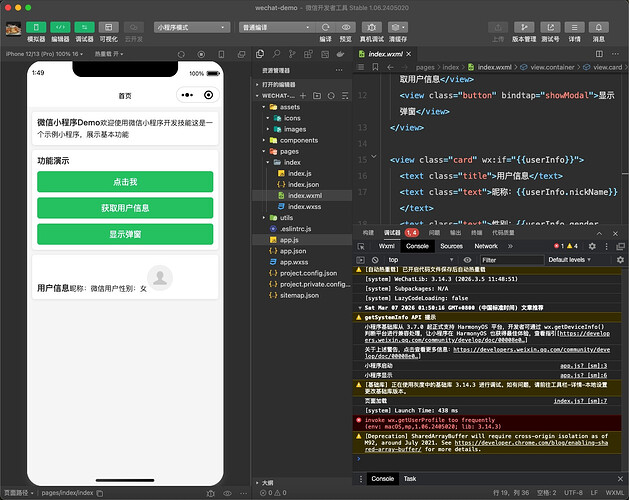Open the 详情 details icon
This screenshot has width=629, height=500.
pos(574,27)
